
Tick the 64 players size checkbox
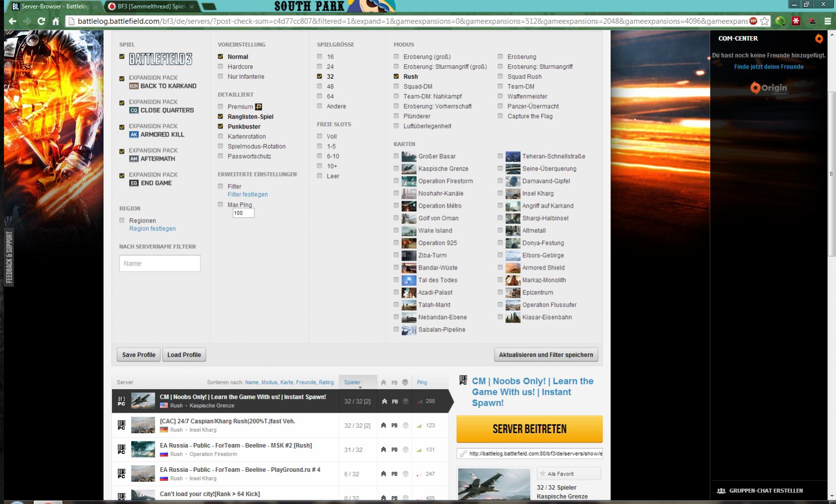coord(320,96)
